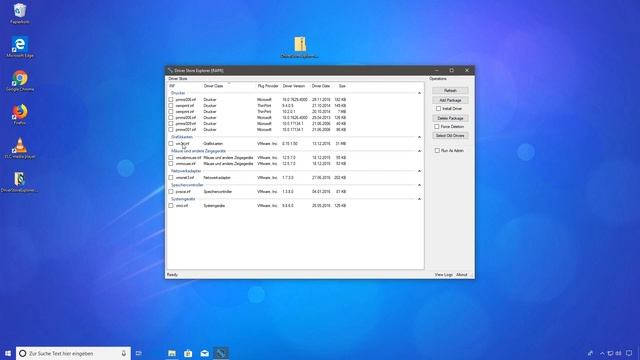The image size is (640, 360).
Task: Open the Microsoft Edge desktop shortcut
Action: [x=20, y=47]
